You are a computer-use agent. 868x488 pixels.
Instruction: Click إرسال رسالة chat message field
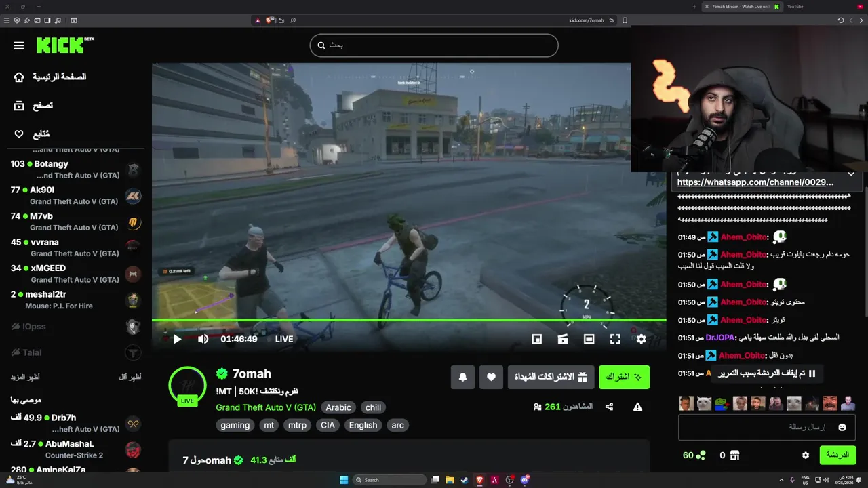[766, 427]
